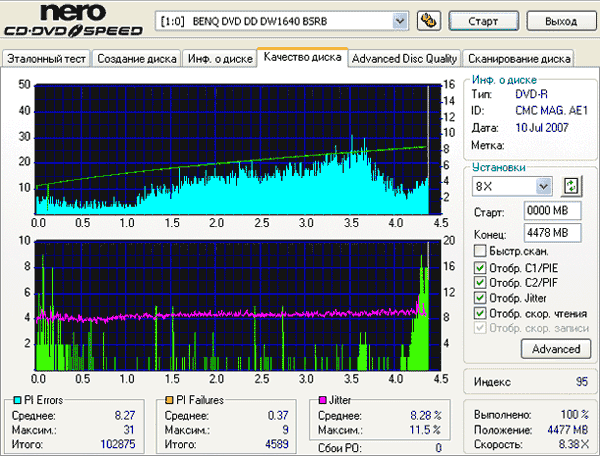Disable the Отобр. Jitter checkbox
Screen dimensions: 600x456
[480, 298]
